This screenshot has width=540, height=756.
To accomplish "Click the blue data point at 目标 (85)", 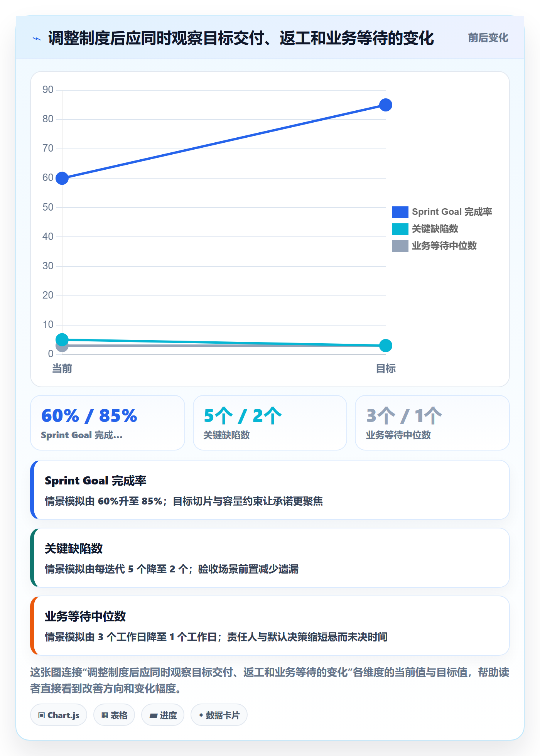I will pos(386,105).
